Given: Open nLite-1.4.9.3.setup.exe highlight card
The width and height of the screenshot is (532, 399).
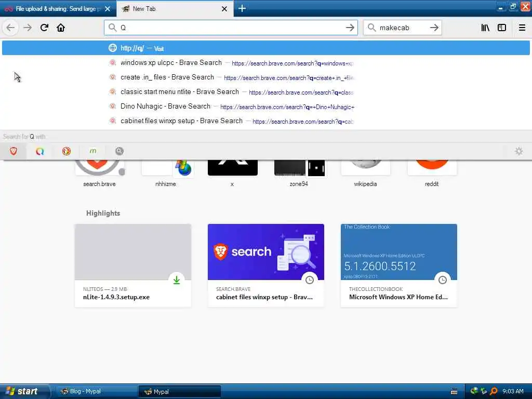Looking at the screenshot, I should (133, 265).
